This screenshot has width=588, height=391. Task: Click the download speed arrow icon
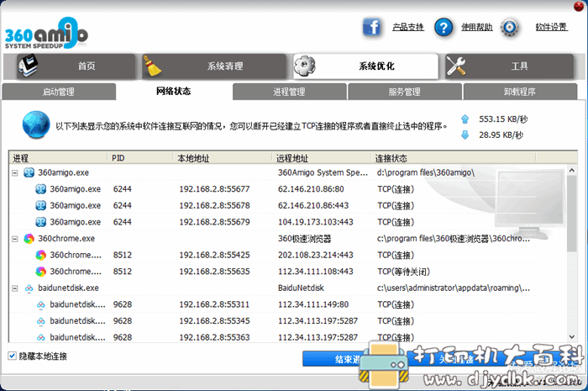(465, 135)
